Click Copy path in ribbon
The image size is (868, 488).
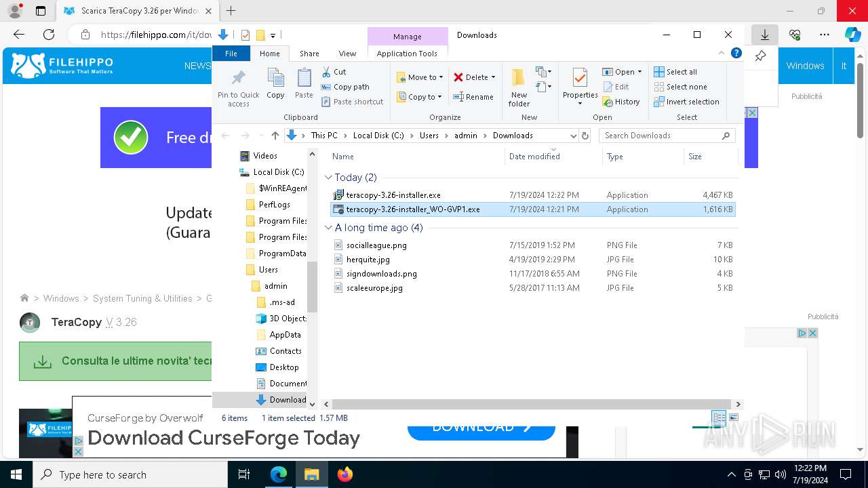[x=345, y=87]
